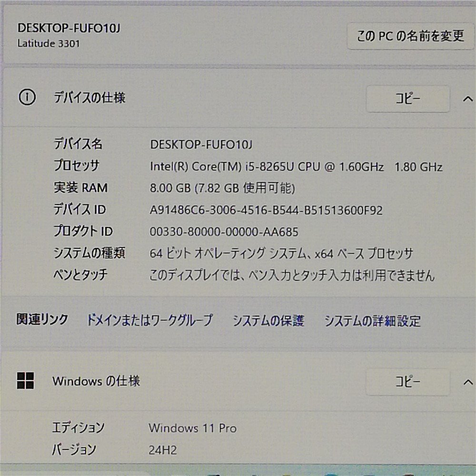Click the プロセッサ label

coord(77,166)
